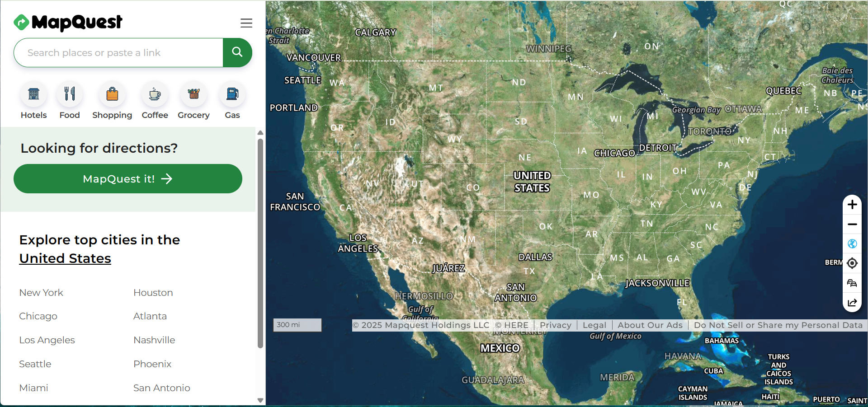Zoom out using the minus control
Viewport: 868px width, 407px height.
[853, 224]
